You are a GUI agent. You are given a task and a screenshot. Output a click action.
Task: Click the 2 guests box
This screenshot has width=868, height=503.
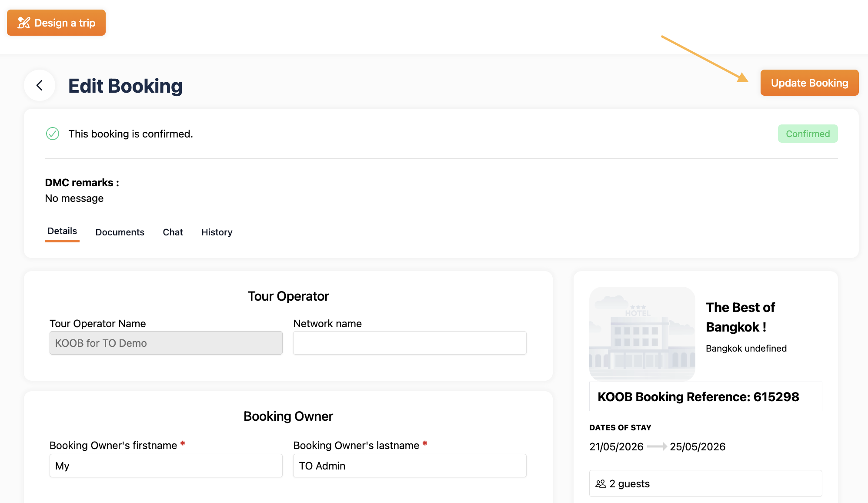point(705,483)
